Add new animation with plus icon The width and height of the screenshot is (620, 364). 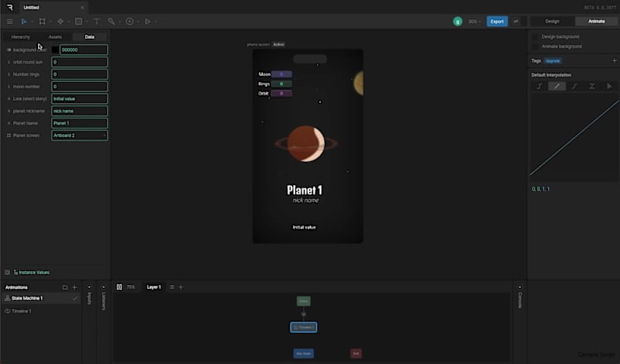point(74,287)
